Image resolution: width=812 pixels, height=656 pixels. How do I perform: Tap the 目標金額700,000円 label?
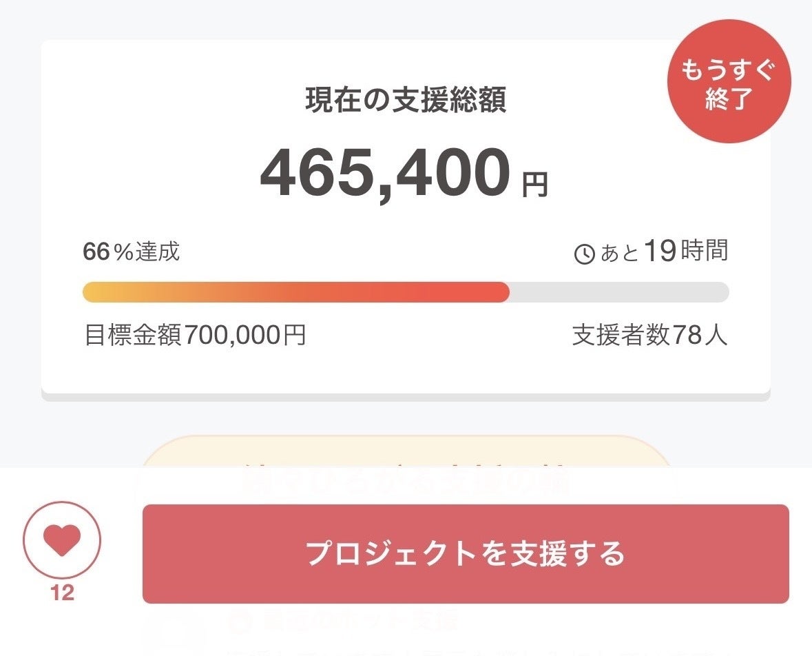[x=195, y=336]
